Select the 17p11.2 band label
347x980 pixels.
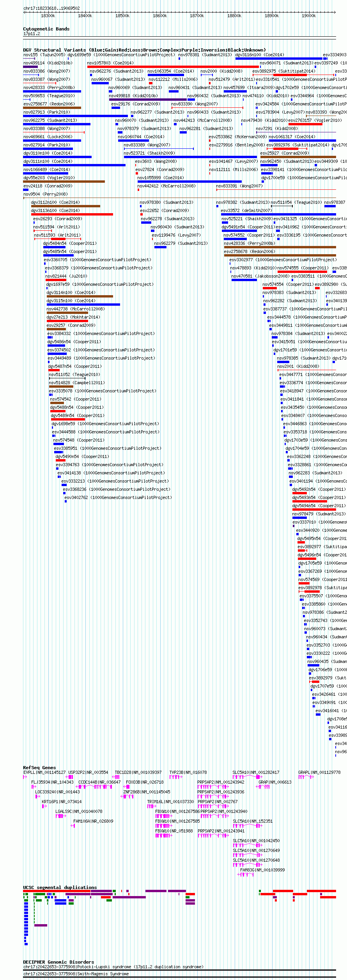click(32, 34)
